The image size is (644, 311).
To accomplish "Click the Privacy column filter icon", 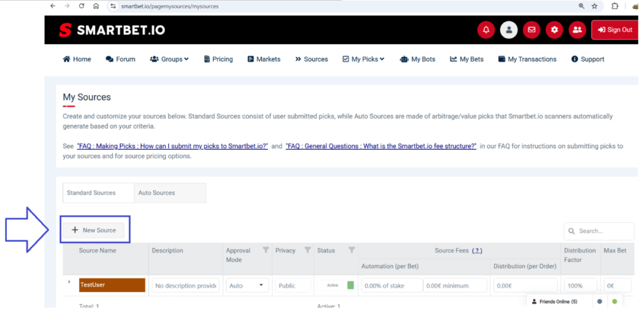I will [307, 251].
